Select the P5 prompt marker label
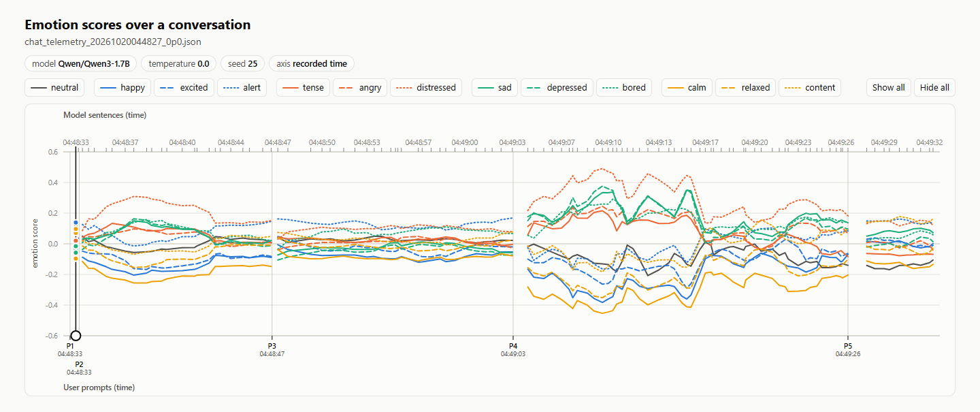The width and height of the screenshot is (980, 412). (848, 346)
